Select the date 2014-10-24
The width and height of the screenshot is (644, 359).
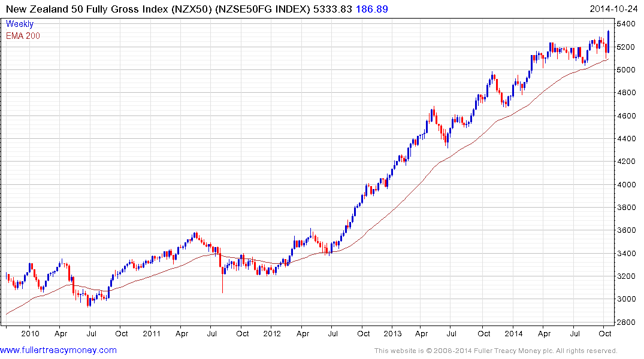pos(613,9)
